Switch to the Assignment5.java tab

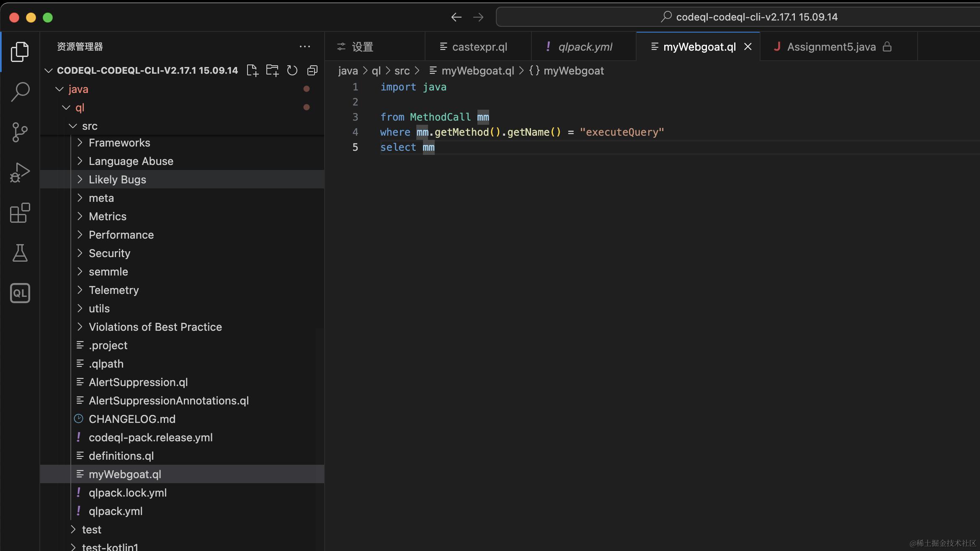coord(831,47)
